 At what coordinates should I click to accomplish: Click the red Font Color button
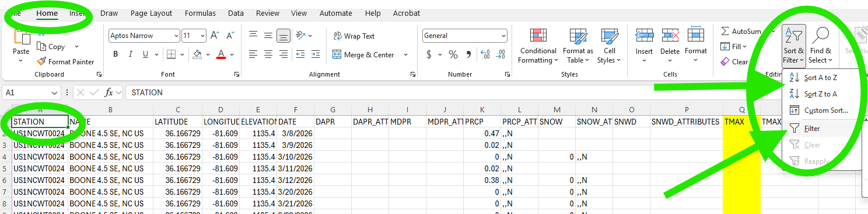point(221,54)
